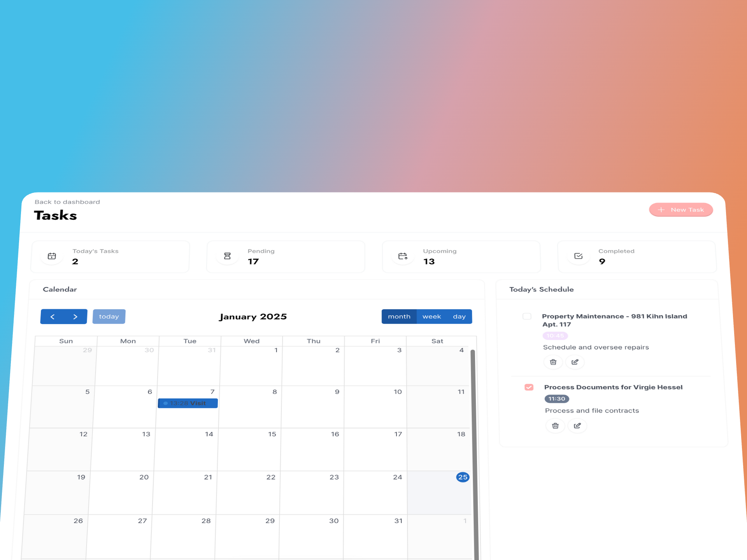Click Back to dashboard link
This screenshot has width=747, height=560.
tap(66, 202)
